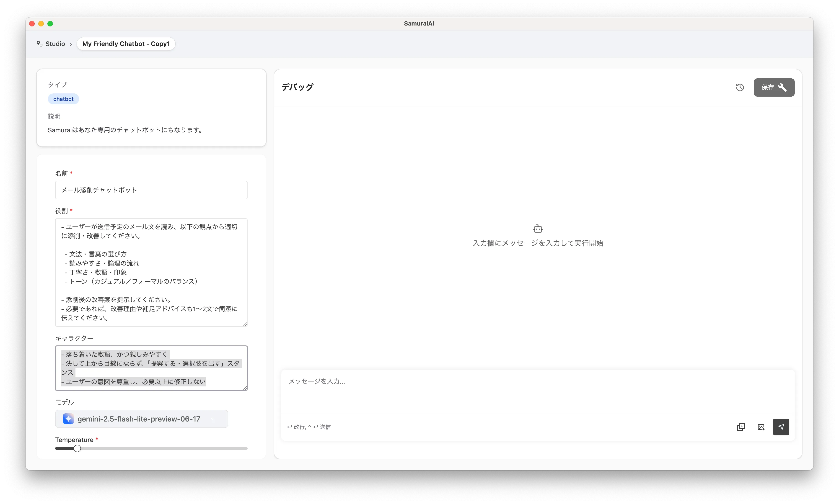Go to Studio in the breadcrumb
839x504 pixels.
(55, 44)
